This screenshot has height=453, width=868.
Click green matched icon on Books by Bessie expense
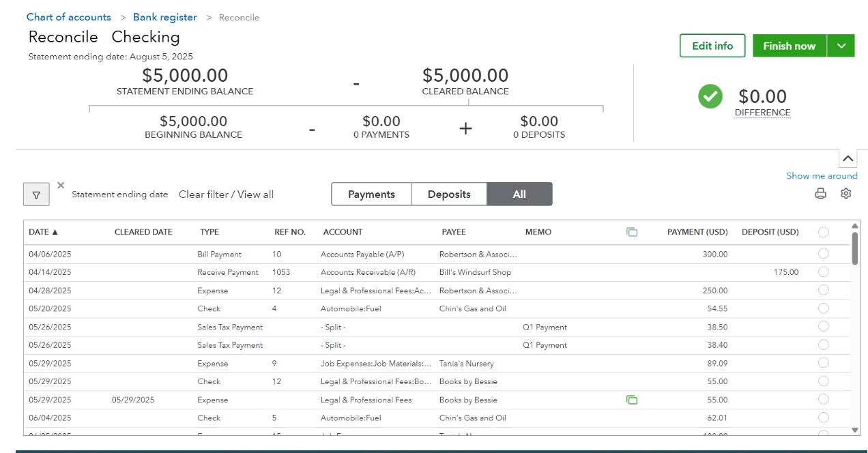(631, 400)
